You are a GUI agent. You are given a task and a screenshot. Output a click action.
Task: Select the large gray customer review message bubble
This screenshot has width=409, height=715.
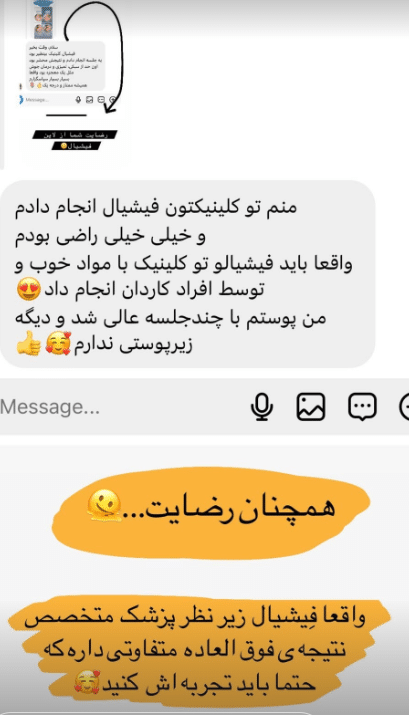pyautogui.click(x=187, y=274)
